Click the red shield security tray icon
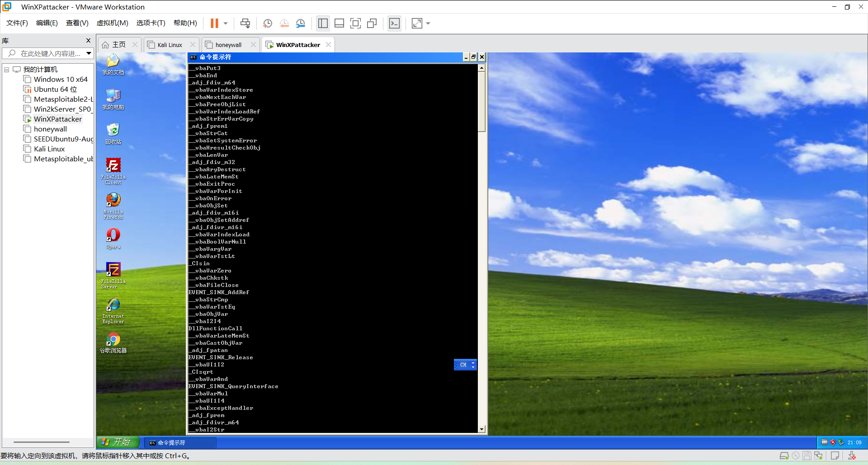The image size is (868, 465). pyautogui.click(x=833, y=442)
